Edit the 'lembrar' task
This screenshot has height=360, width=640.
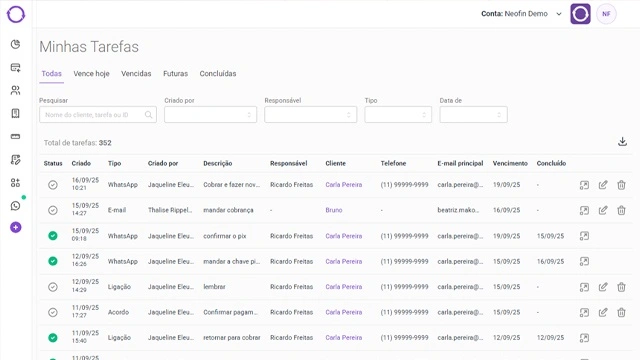(x=603, y=287)
